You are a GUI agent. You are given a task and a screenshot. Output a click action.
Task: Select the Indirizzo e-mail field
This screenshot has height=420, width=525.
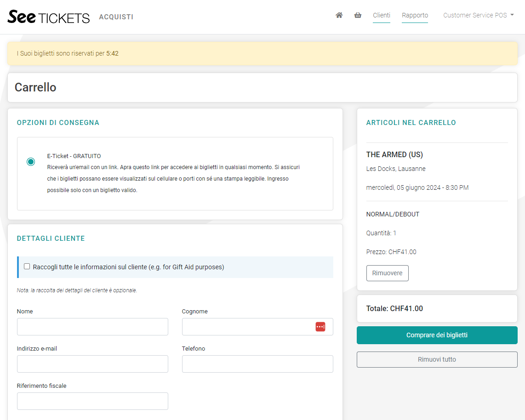pyautogui.click(x=92, y=364)
